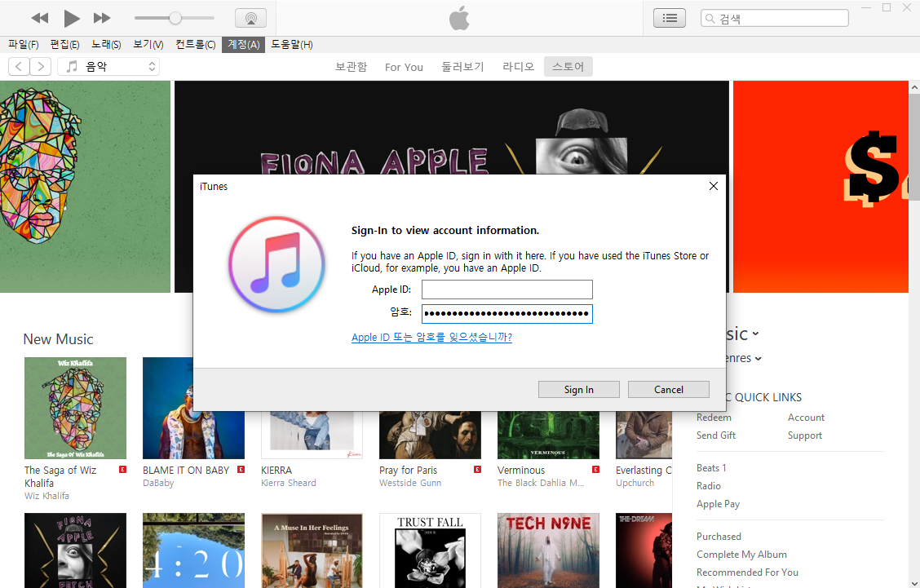Go forward with the right arrow
Viewport: 920px width, 588px height.
pyautogui.click(x=41, y=66)
